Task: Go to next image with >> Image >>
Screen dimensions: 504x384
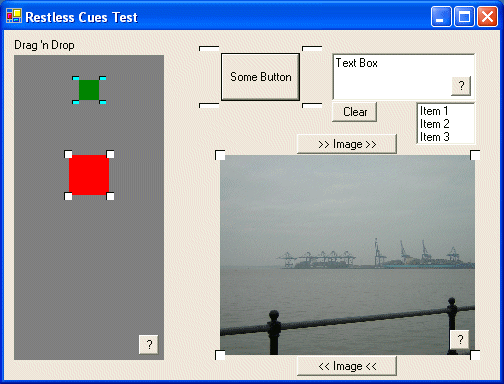Action: [x=347, y=144]
